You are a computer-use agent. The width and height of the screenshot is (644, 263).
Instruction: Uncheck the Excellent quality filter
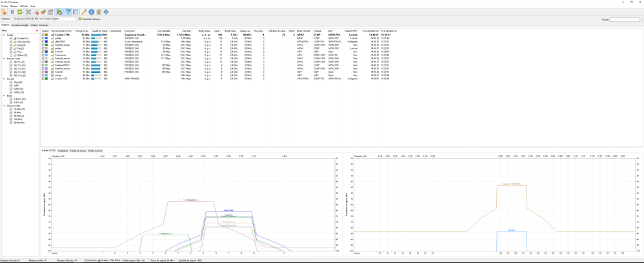tap(11, 38)
